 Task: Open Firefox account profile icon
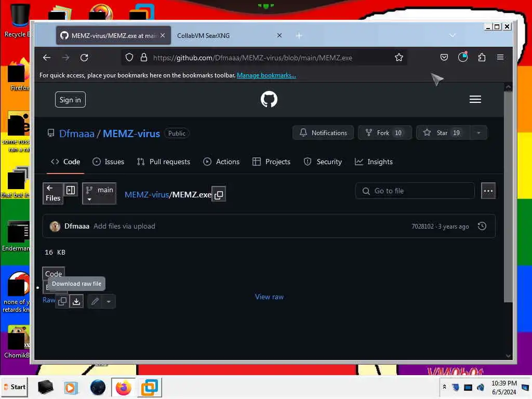point(463,57)
